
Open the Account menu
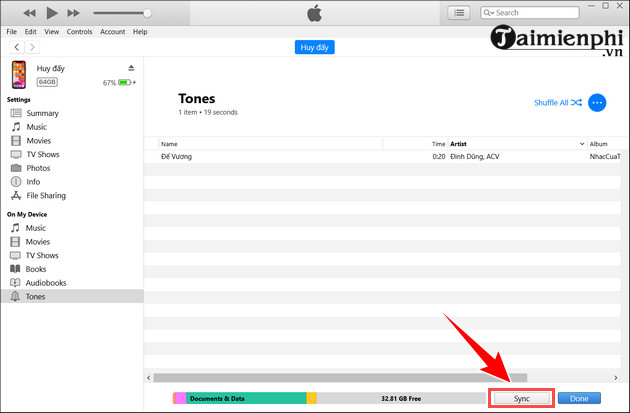coord(112,32)
